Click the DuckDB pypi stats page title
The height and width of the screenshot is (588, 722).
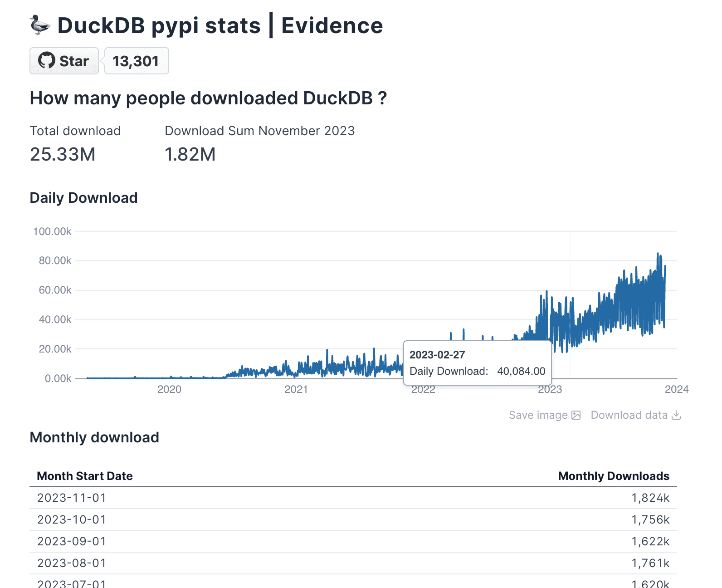(220, 25)
